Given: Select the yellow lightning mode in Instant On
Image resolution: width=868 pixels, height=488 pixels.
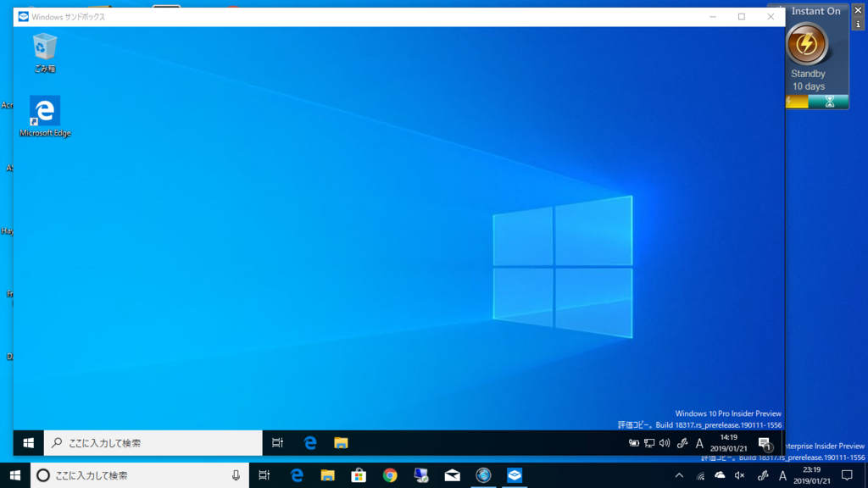Looking at the screenshot, I should pyautogui.click(x=797, y=102).
